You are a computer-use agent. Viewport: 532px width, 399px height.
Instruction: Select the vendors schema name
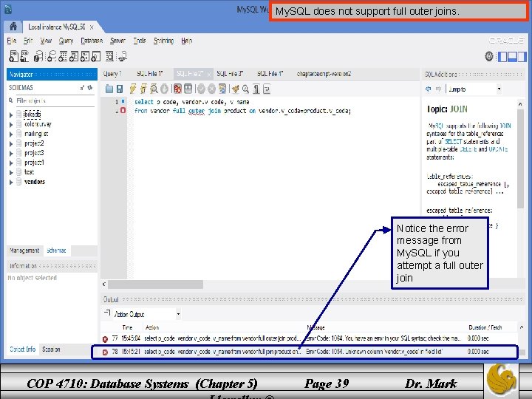(35, 182)
